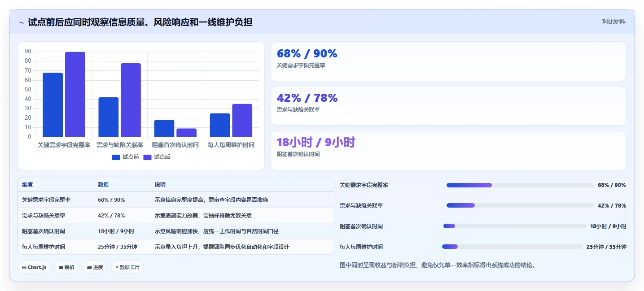Select the 数据卡片 tag chip
This screenshot has height=291, width=644.
[127, 267]
